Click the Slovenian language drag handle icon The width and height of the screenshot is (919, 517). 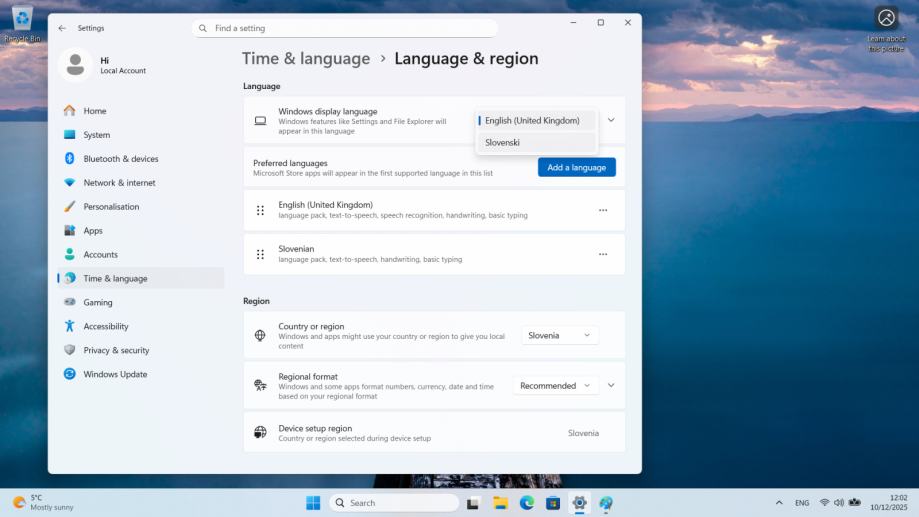tap(260, 254)
